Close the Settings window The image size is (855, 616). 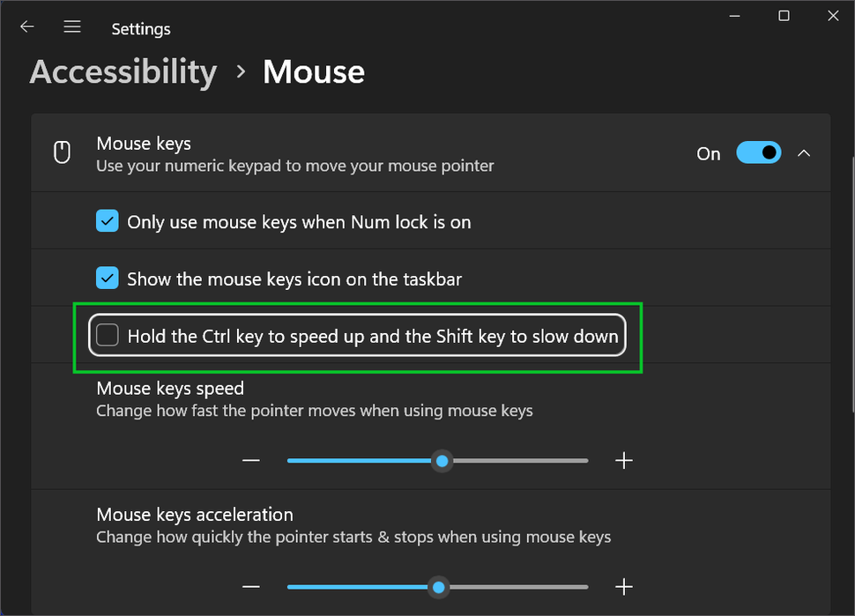833,16
